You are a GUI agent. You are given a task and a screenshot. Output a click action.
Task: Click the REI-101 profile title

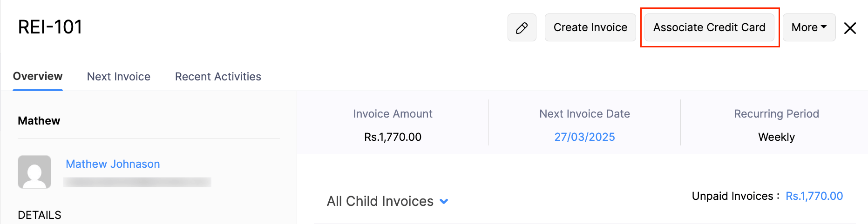50,27
